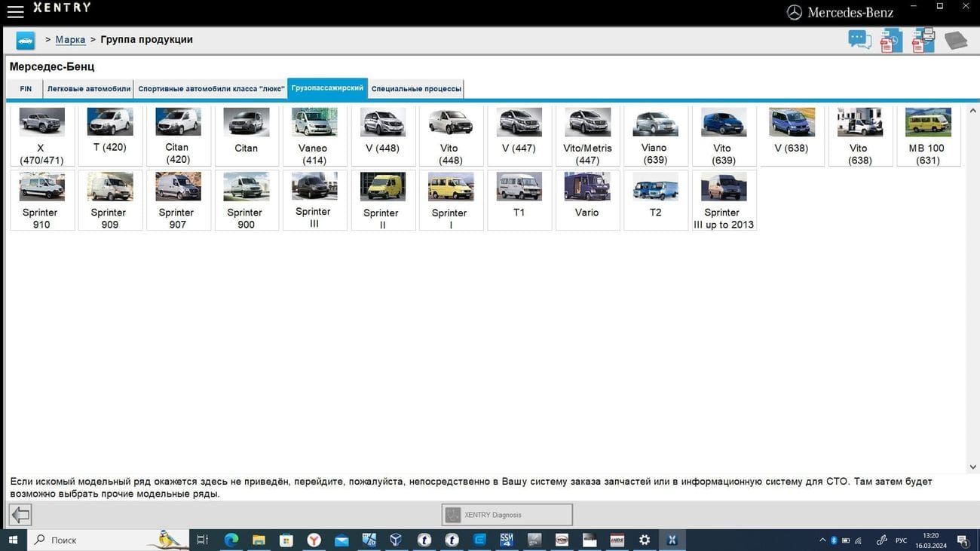980x551 pixels.
Task: Choose the MB 100 (631) model
Action: coord(929,136)
